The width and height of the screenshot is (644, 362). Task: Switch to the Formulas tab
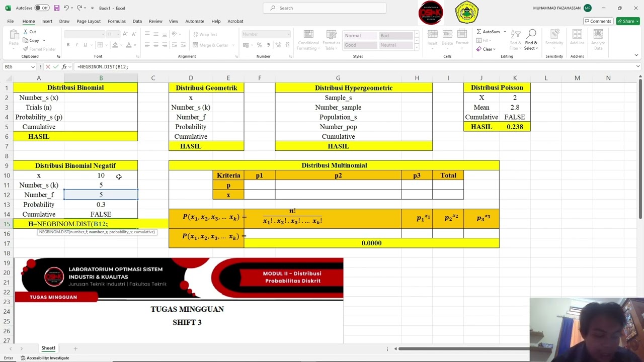click(x=117, y=21)
